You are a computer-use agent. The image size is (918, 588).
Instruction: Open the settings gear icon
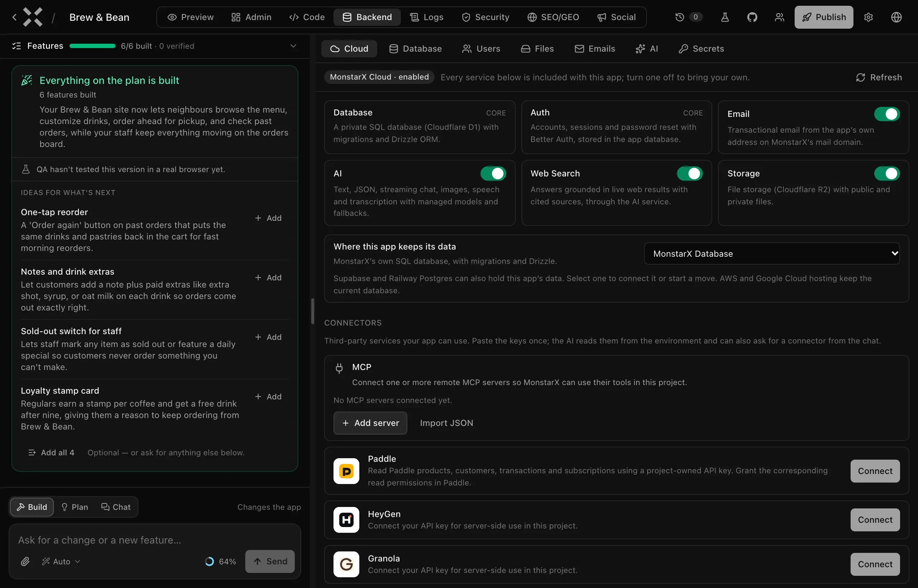(869, 17)
